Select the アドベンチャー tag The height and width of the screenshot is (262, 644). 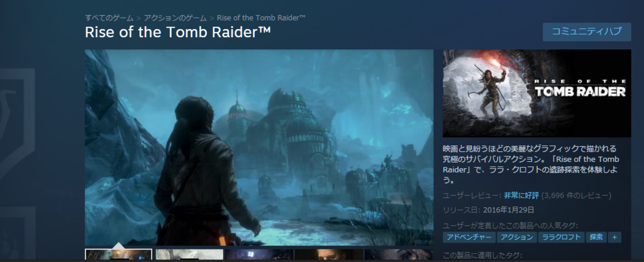tap(469, 237)
